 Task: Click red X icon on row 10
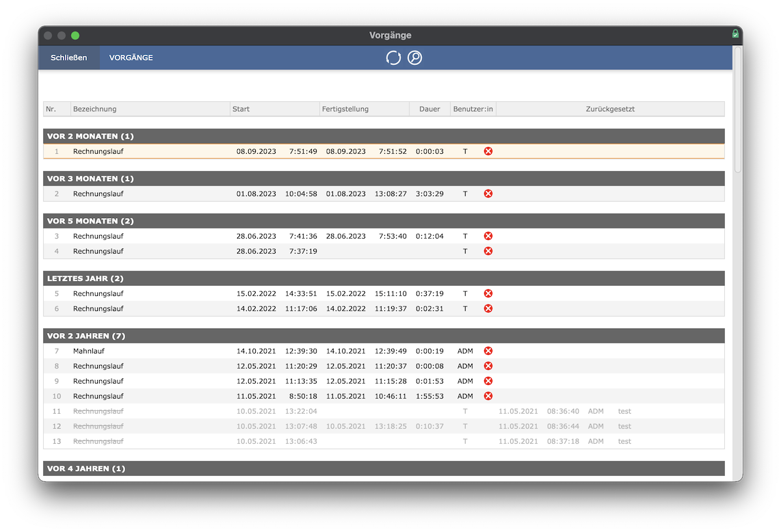coord(488,396)
